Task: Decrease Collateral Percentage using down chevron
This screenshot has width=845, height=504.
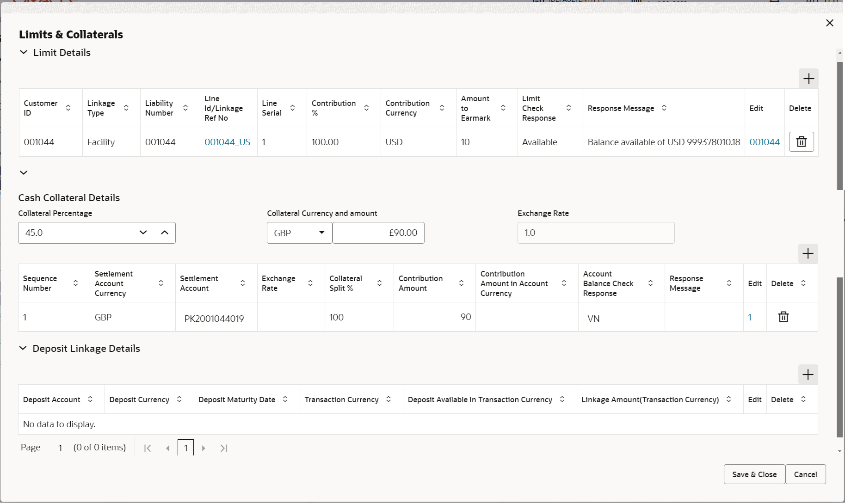Action: click(143, 233)
